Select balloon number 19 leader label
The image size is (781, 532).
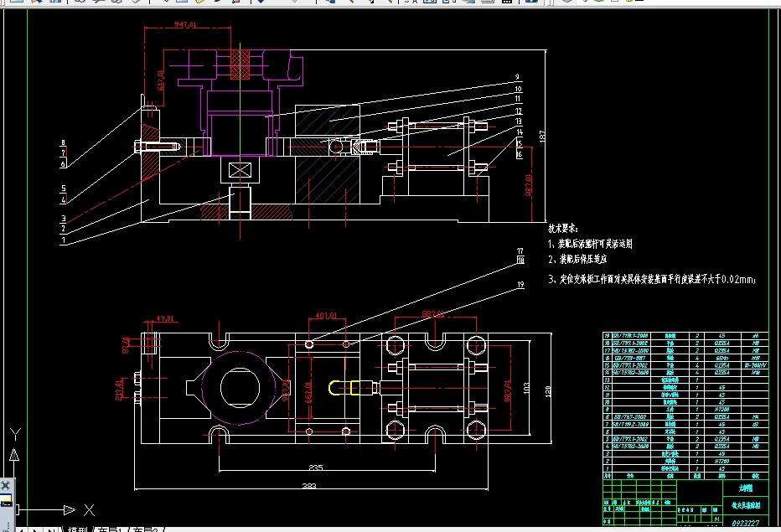520,284
